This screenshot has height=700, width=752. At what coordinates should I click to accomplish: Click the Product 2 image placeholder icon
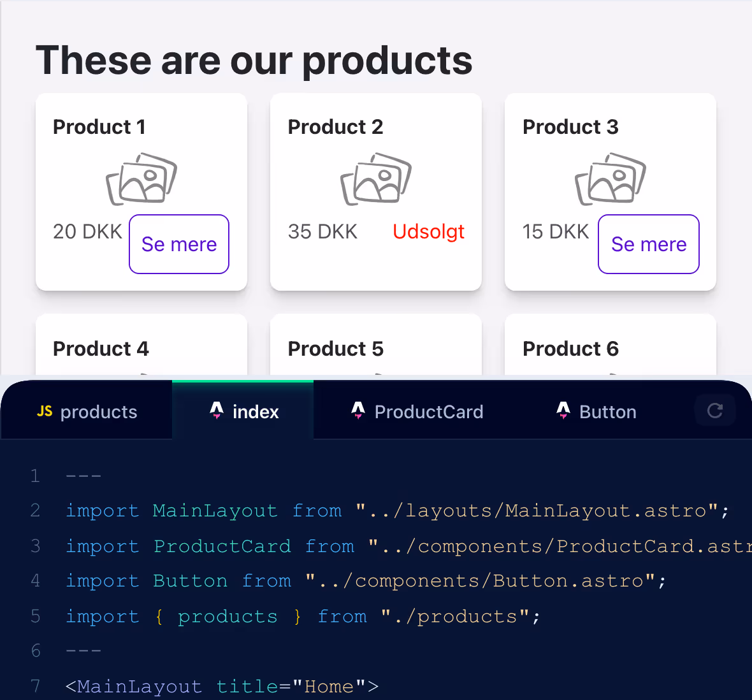376,179
